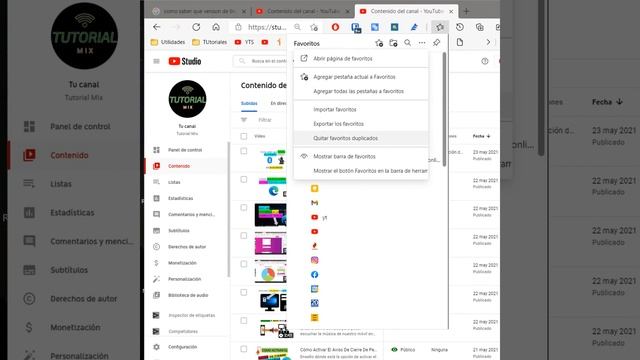Screen dimensions: 640x360
Task: Check the row with the computer monitors thumbnail
Action: [244, 292]
